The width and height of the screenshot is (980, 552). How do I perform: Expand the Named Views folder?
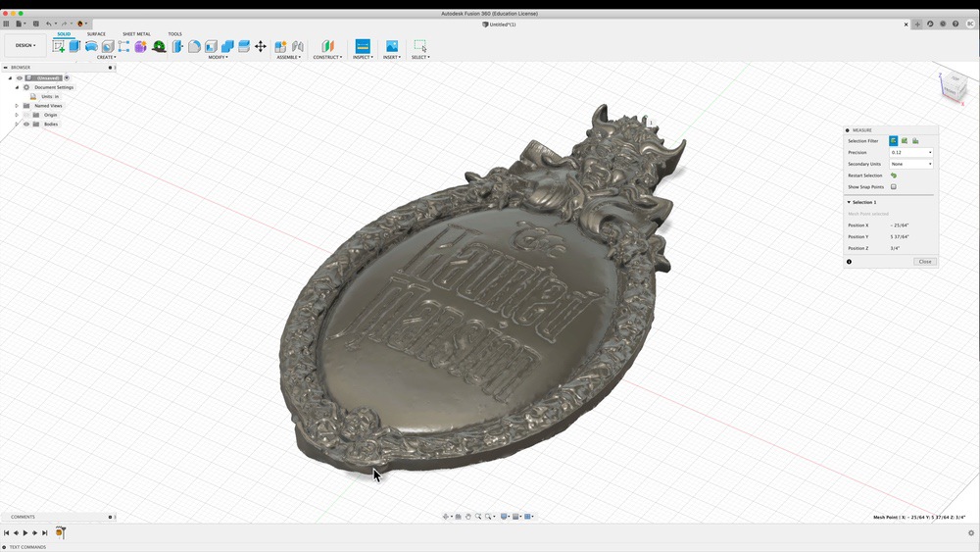(17, 106)
